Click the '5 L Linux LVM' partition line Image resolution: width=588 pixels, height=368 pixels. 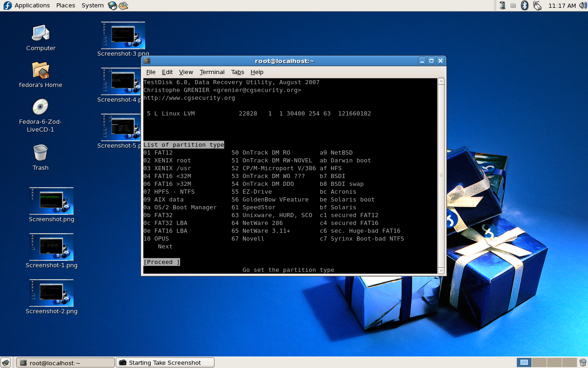[259, 113]
